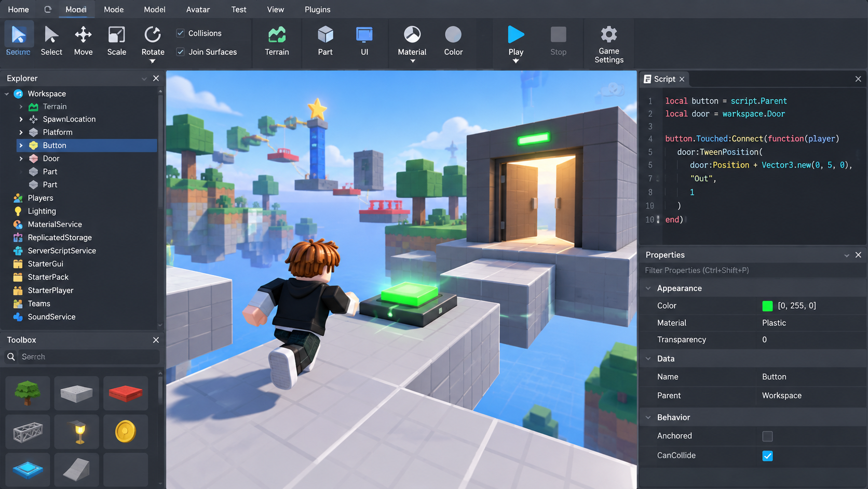
Task: Select SoundService in Explorer
Action: tap(51, 316)
